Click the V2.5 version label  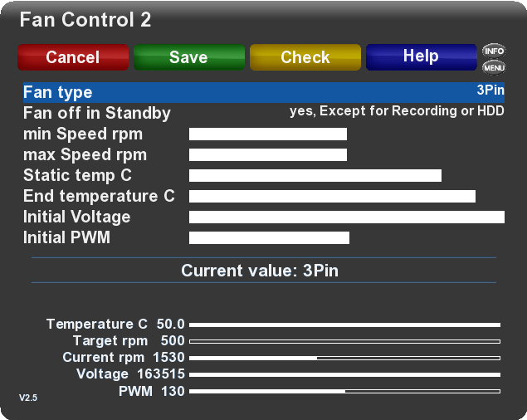(x=28, y=398)
